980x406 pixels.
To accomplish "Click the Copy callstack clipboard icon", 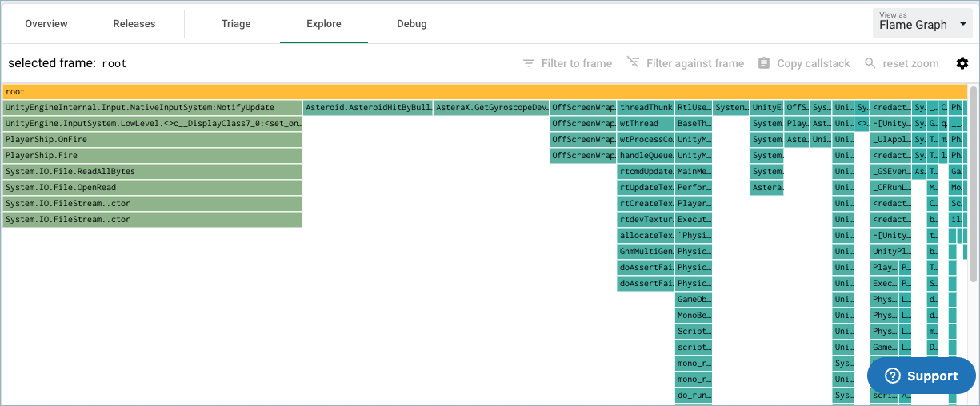I will [x=763, y=63].
